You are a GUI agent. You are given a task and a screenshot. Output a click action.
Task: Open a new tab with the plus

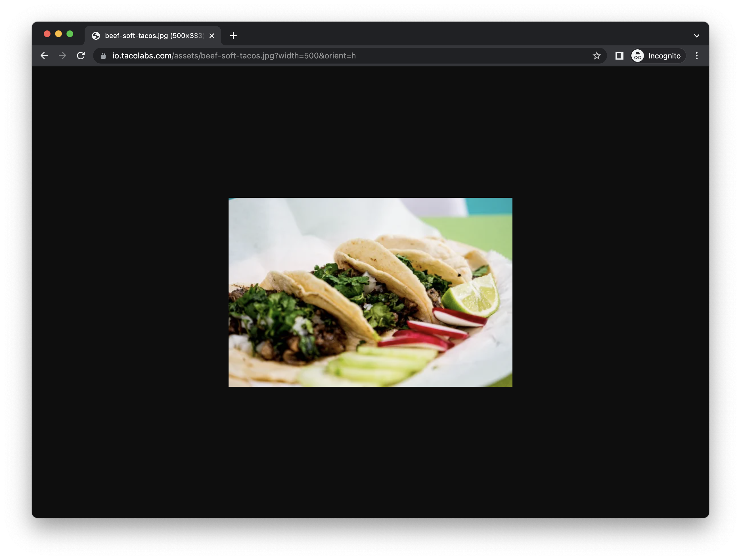(x=233, y=35)
